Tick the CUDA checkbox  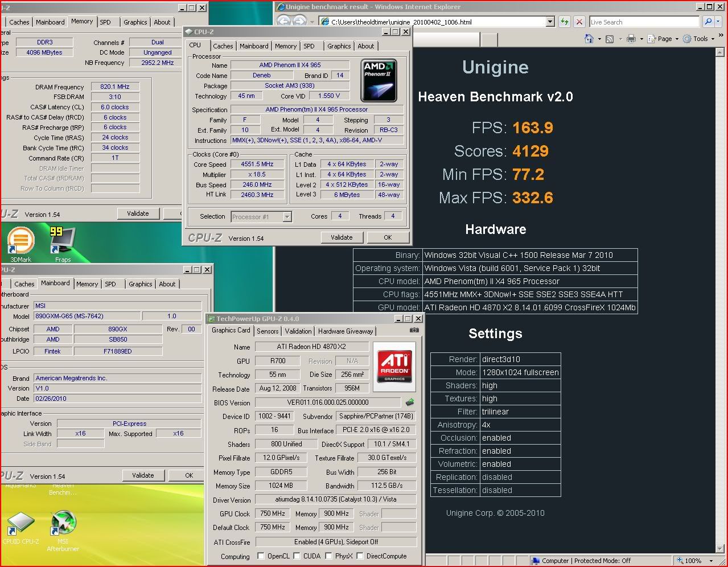pyautogui.click(x=297, y=556)
